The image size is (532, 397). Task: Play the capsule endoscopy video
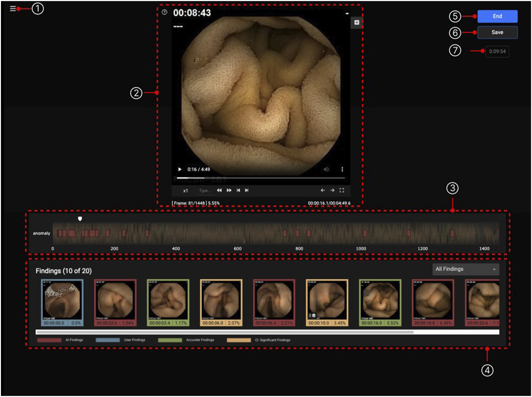coord(180,169)
